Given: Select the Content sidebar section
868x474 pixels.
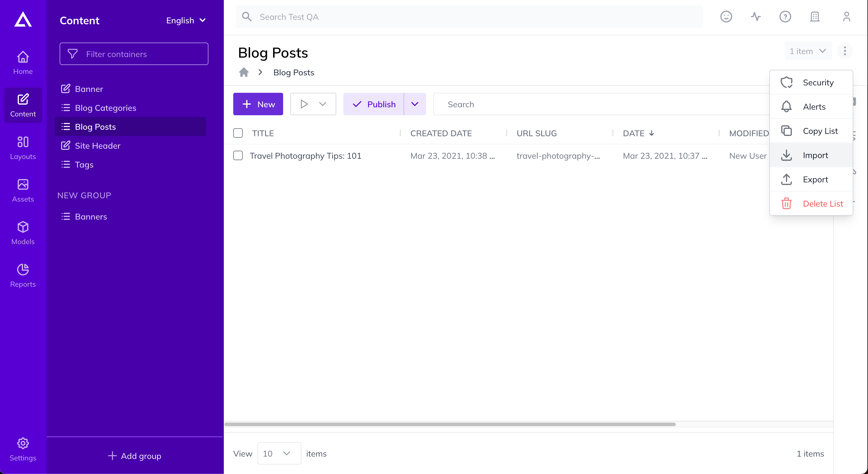Looking at the screenshot, I should (x=23, y=105).
